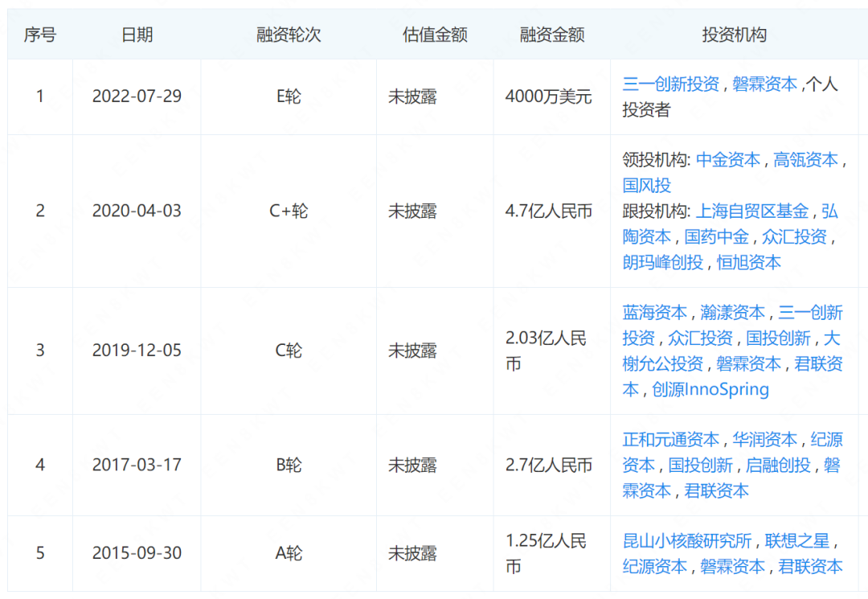This screenshot has height=599, width=868.
Task: Click 国投创新 link in the 2019-12-05 row
Action: 778,338
